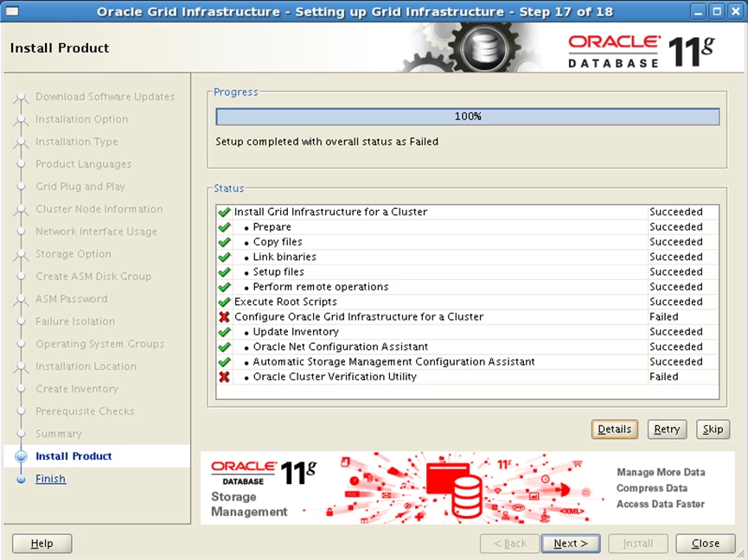
Task: Retry the failed configuration step
Action: click(667, 429)
